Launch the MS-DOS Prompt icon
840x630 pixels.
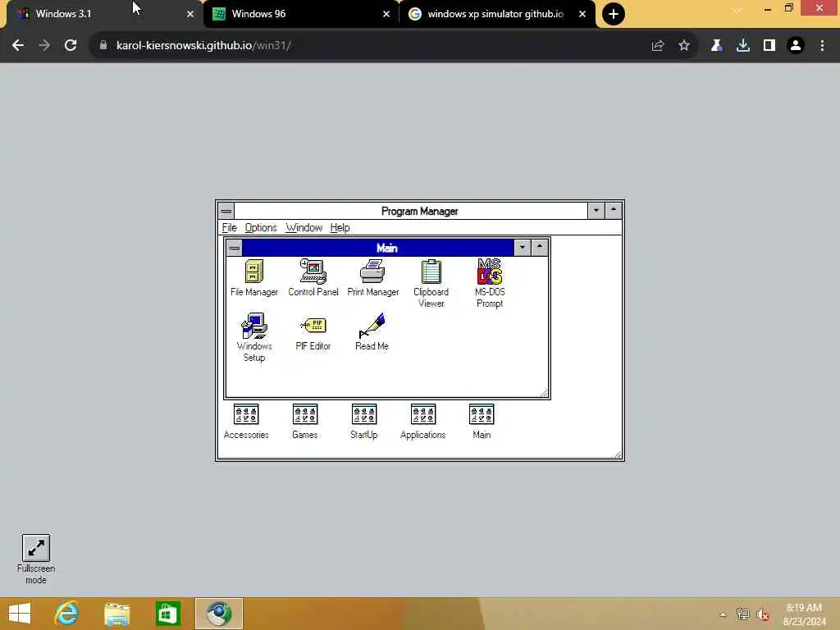point(490,283)
